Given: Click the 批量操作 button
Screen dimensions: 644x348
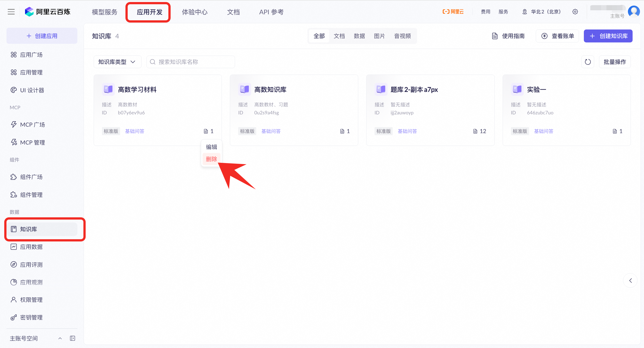Looking at the screenshot, I should [614, 62].
